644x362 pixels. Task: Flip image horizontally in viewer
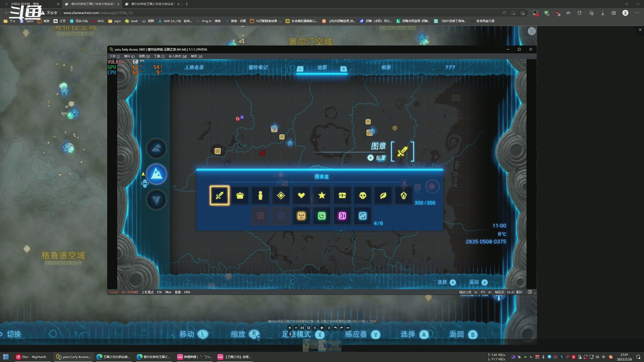[348, 328]
